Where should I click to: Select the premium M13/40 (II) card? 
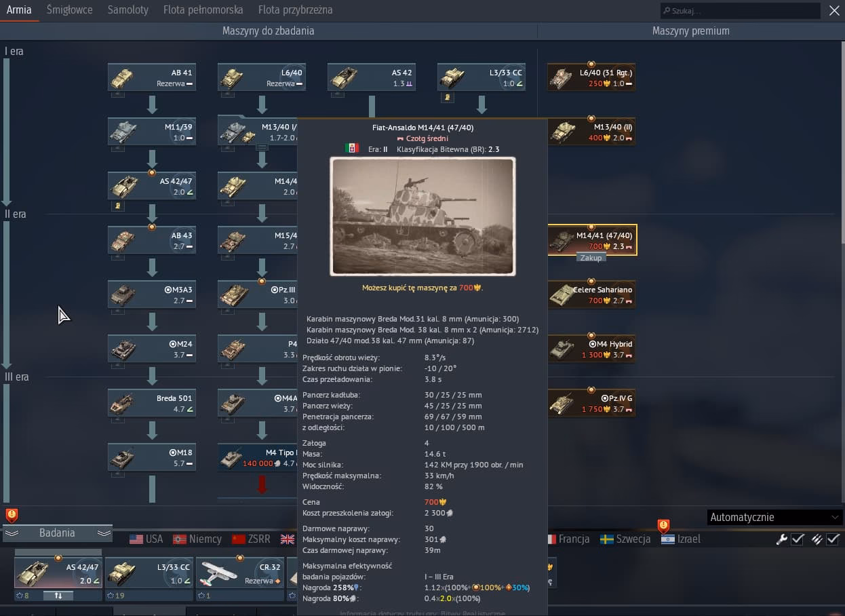(591, 131)
